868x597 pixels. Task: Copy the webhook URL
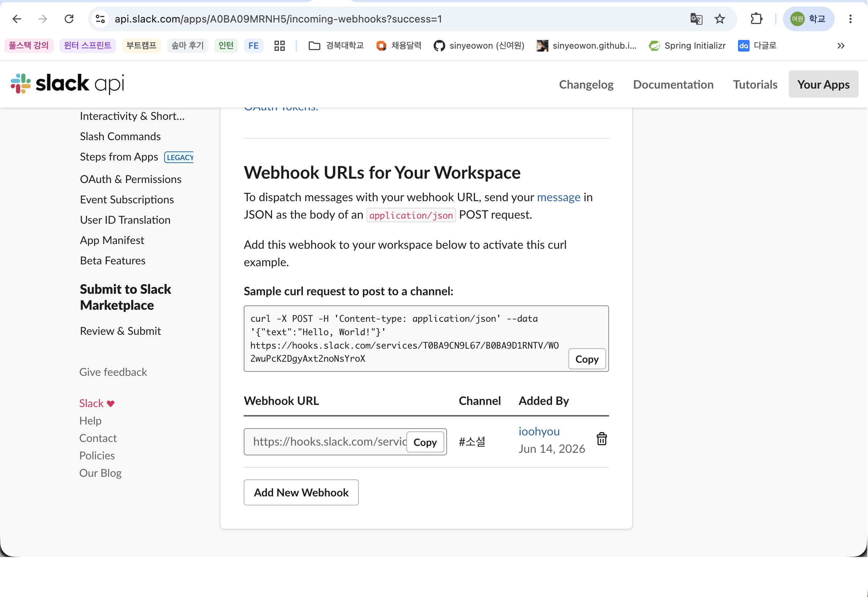tap(425, 442)
